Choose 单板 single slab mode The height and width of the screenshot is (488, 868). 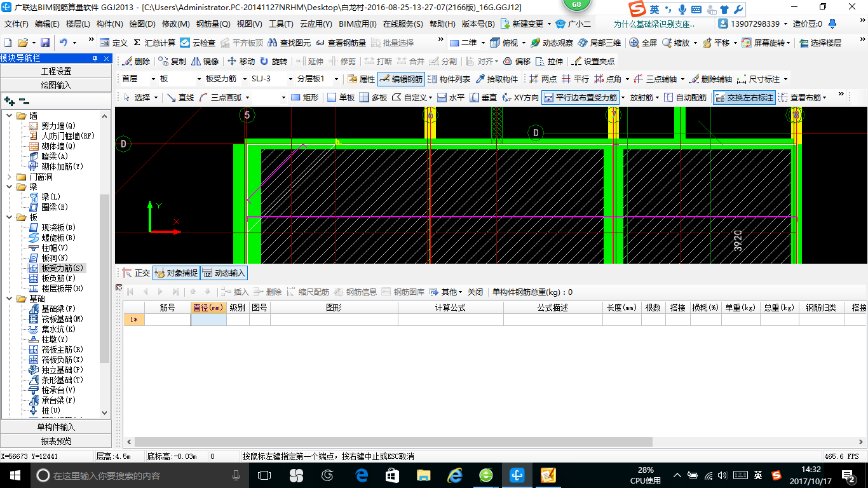[341, 97]
